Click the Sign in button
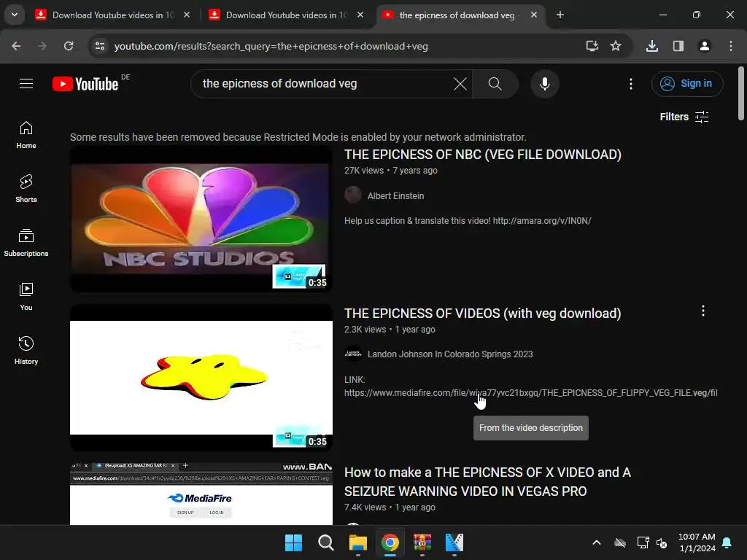747x560 pixels. click(x=686, y=84)
